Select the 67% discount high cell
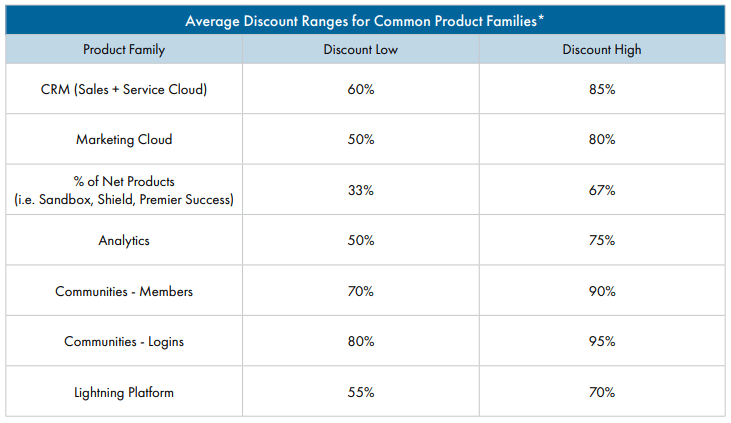This screenshot has height=423, width=731. point(602,190)
